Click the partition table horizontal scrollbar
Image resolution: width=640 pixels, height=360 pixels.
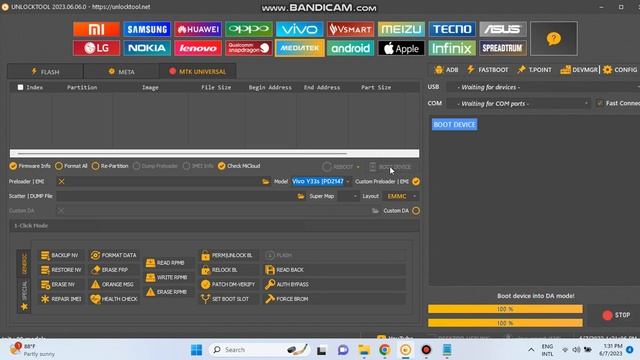coord(214,153)
